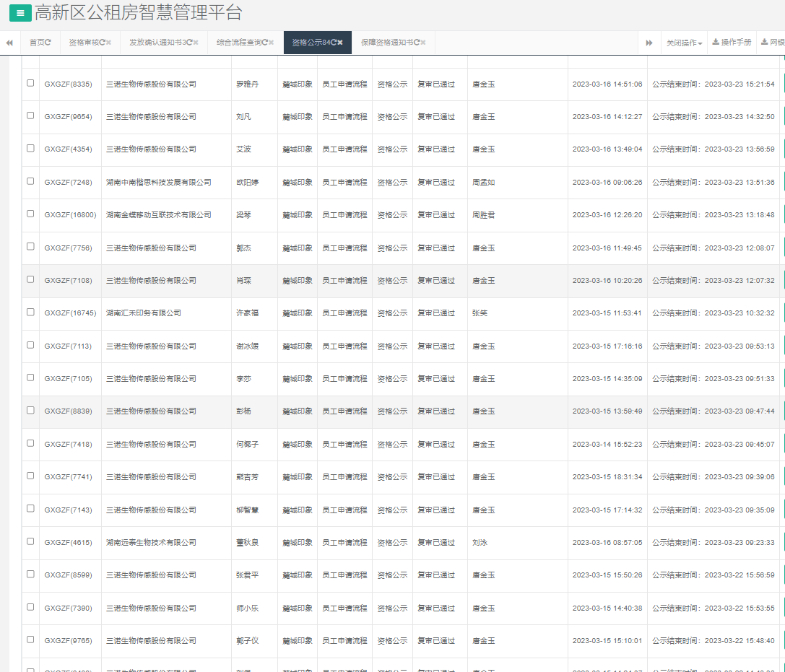Close the 保障资格通知书 tab via x icon
The image size is (785, 672).
click(x=423, y=43)
